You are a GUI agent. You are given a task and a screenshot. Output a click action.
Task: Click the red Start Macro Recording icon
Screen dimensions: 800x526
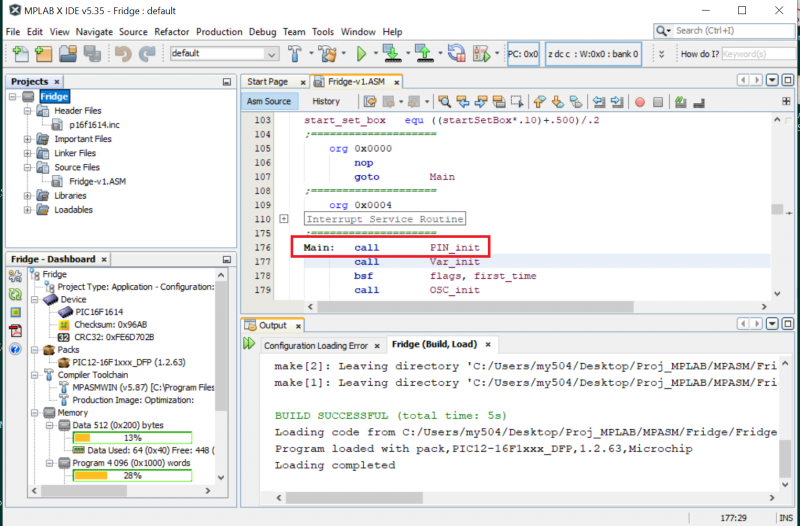click(641, 101)
